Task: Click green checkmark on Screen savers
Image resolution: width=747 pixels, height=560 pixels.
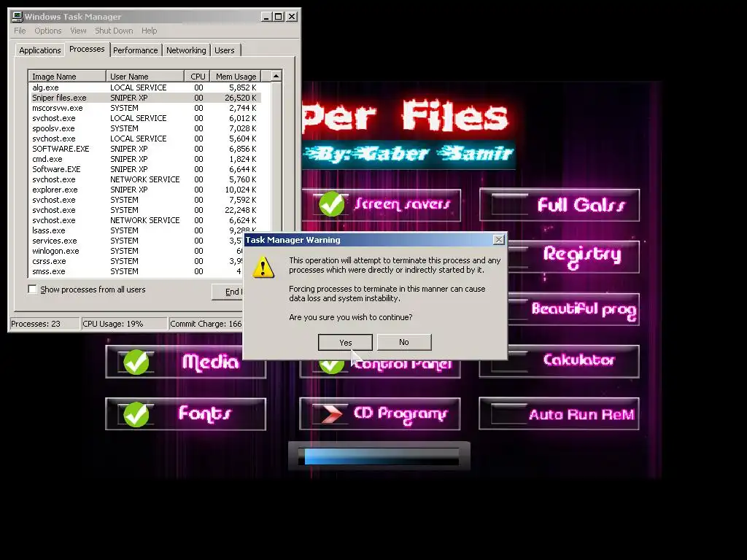Action: 332,204
